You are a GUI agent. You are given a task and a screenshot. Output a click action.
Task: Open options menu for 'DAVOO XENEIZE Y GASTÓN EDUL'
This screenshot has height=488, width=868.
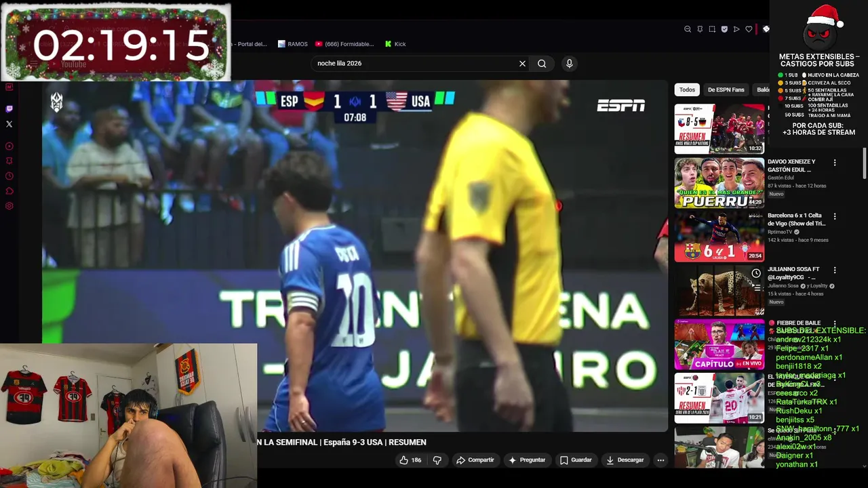(x=835, y=163)
